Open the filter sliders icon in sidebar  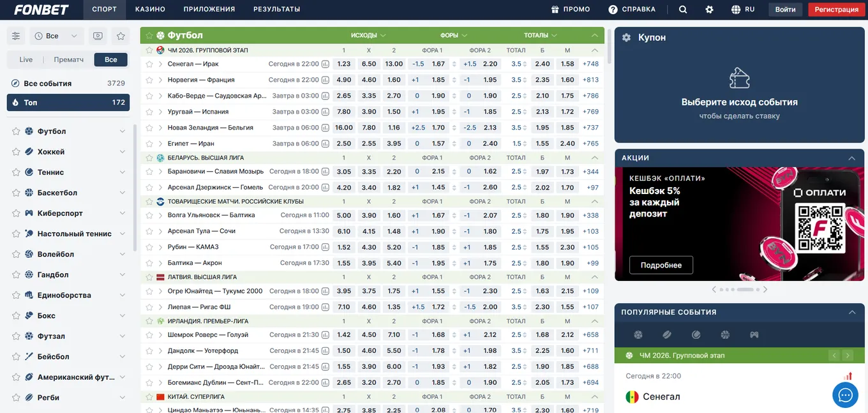click(16, 36)
